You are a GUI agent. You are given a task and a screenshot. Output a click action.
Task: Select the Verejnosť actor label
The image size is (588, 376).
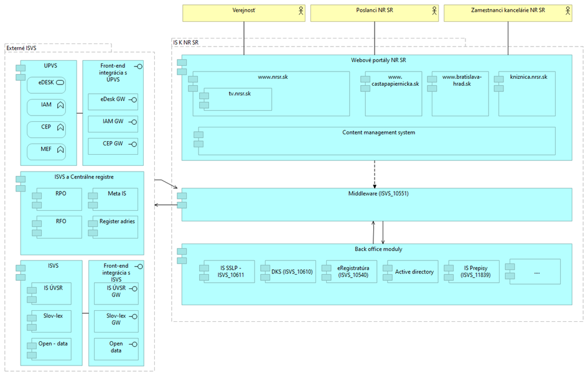(244, 10)
